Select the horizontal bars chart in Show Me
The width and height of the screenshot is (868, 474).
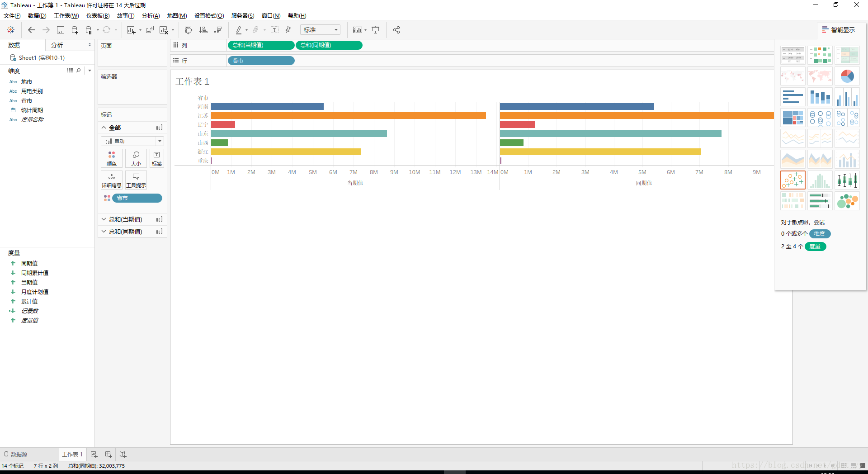click(x=793, y=97)
